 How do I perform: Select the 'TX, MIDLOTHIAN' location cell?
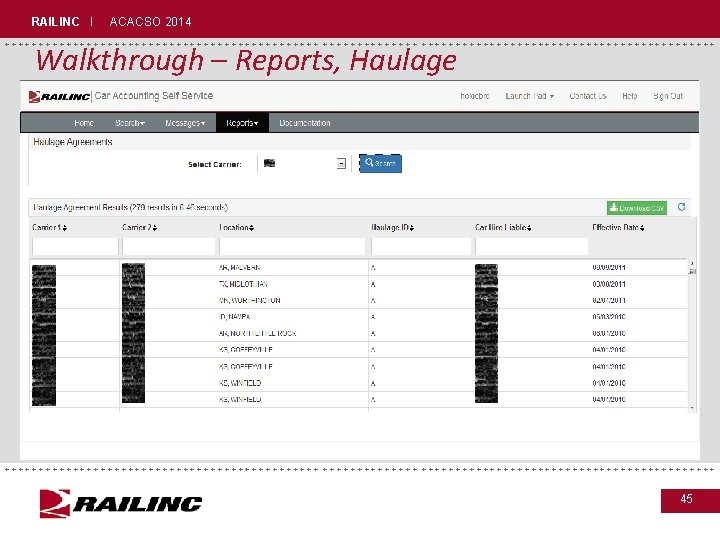point(243,284)
